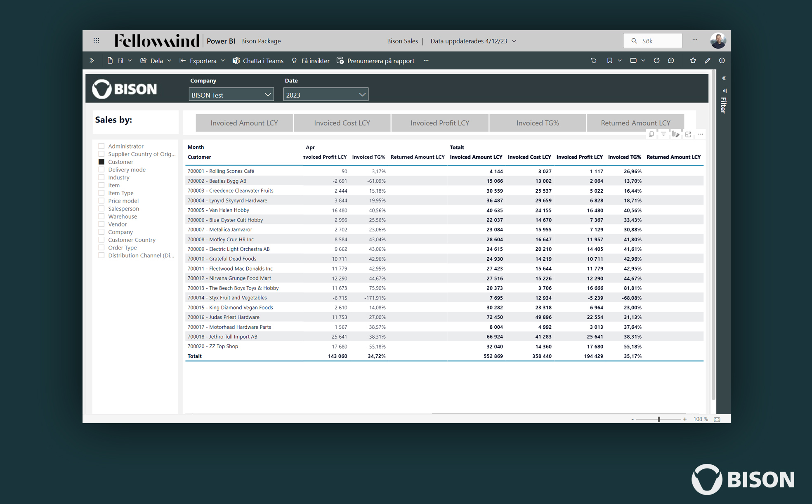The height and width of the screenshot is (504, 812).
Task: Click the Dela share icon
Action: click(143, 61)
